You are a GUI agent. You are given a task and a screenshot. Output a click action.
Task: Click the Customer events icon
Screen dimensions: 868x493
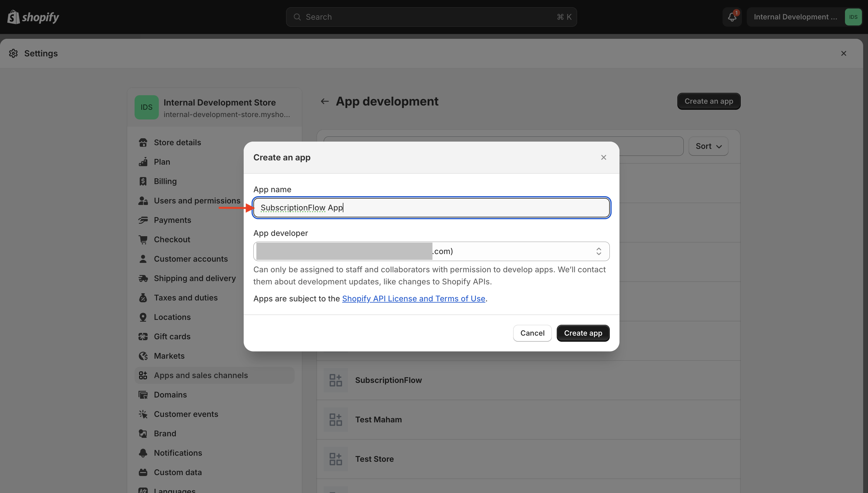pyautogui.click(x=143, y=414)
